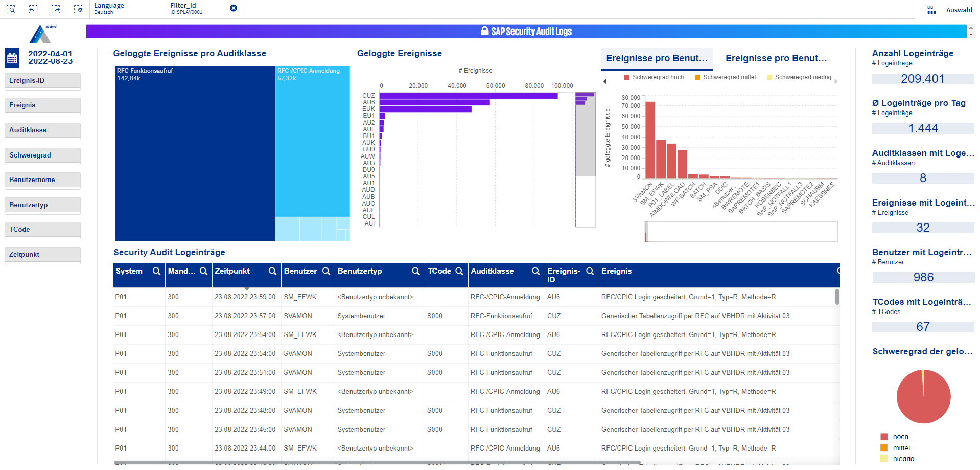Screen dimensions: 980x470
Task: Click the sheet scroll down arrow
Action: point(971,35)
